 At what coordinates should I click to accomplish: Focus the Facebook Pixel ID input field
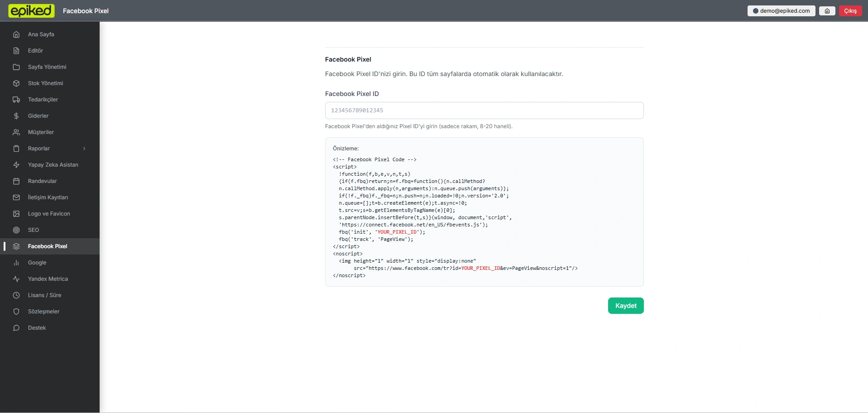point(484,110)
